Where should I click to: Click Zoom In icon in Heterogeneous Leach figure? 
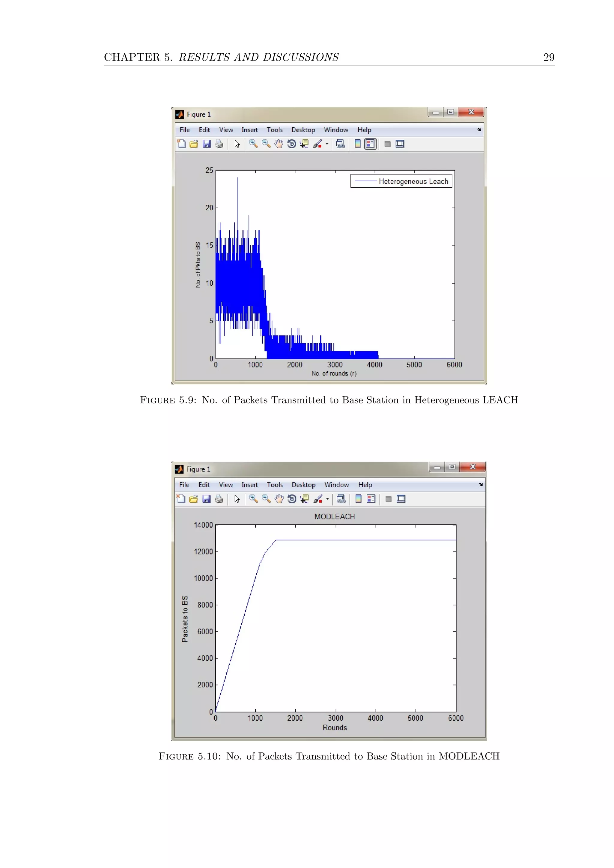(253, 144)
